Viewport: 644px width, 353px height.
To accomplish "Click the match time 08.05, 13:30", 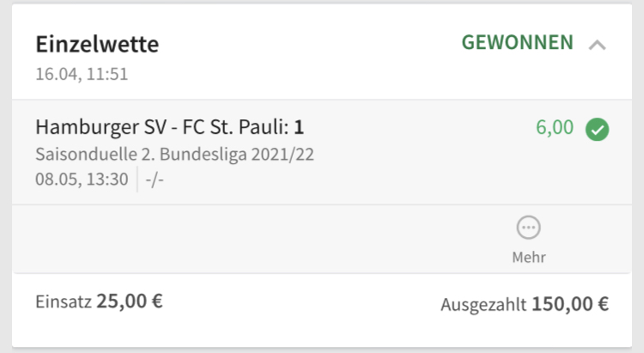I will click(x=82, y=180).
